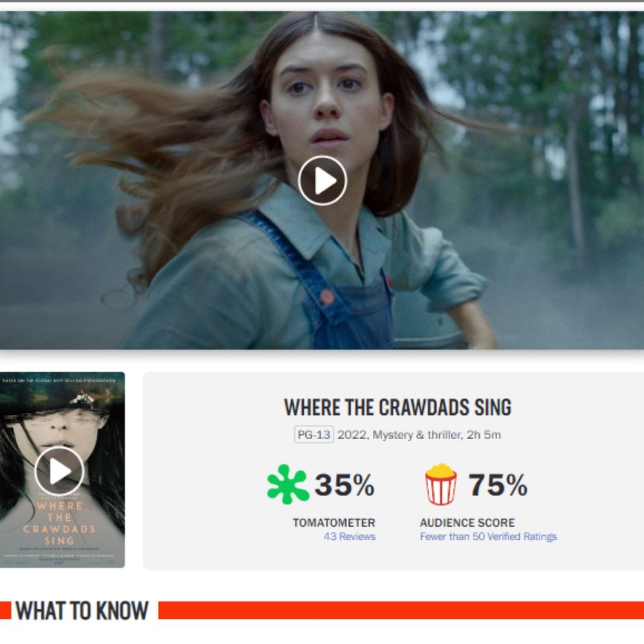Click the tagline at the poster's top
Image resolution: width=644 pixels, height=644 pixels.
click(x=59, y=381)
